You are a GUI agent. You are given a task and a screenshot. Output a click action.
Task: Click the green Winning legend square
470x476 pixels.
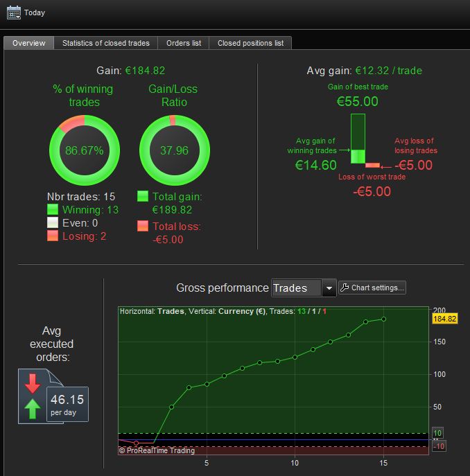click(53, 209)
